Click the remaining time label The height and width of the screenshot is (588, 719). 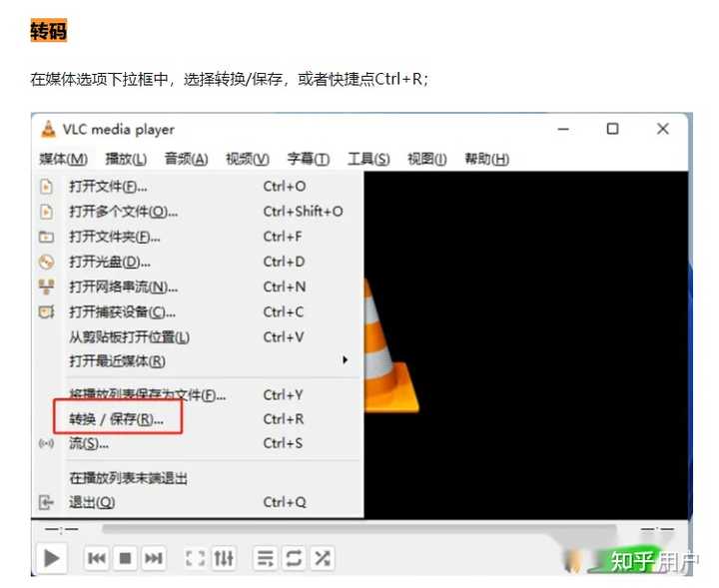(657, 530)
